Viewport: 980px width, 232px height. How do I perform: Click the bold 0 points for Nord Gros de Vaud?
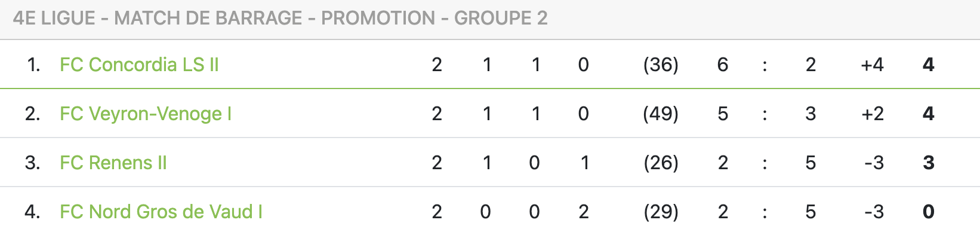(x=929, y=212)
